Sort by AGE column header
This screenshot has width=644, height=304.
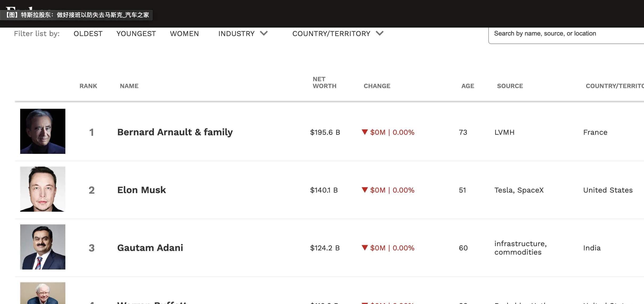[x=468, y=86]
